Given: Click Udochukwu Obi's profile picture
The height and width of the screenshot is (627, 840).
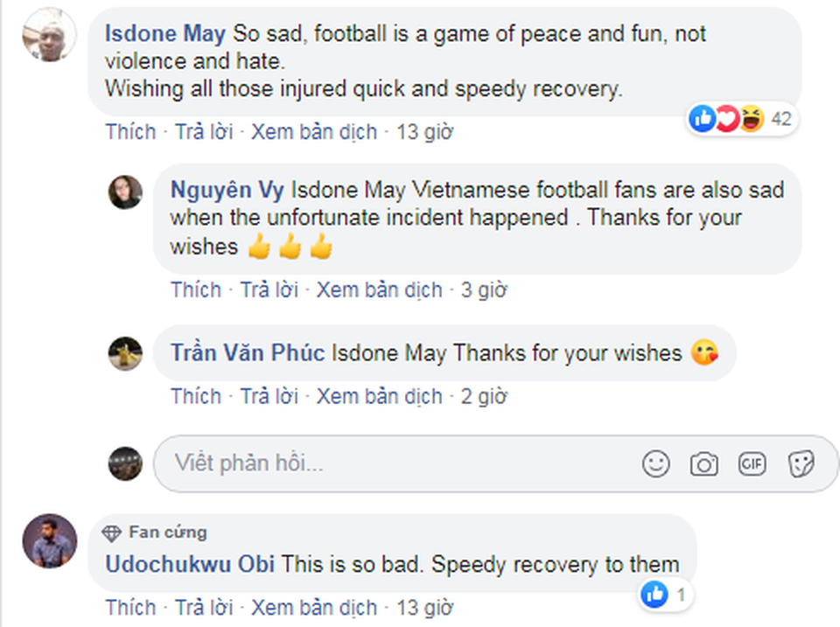Looking at the screenshot, I should click(x=49, y=540).
